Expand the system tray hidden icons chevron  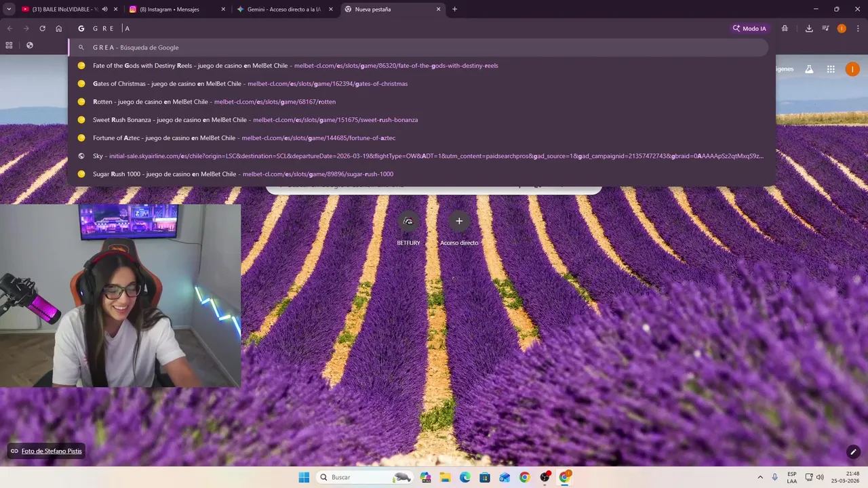[x=760, y=477]
